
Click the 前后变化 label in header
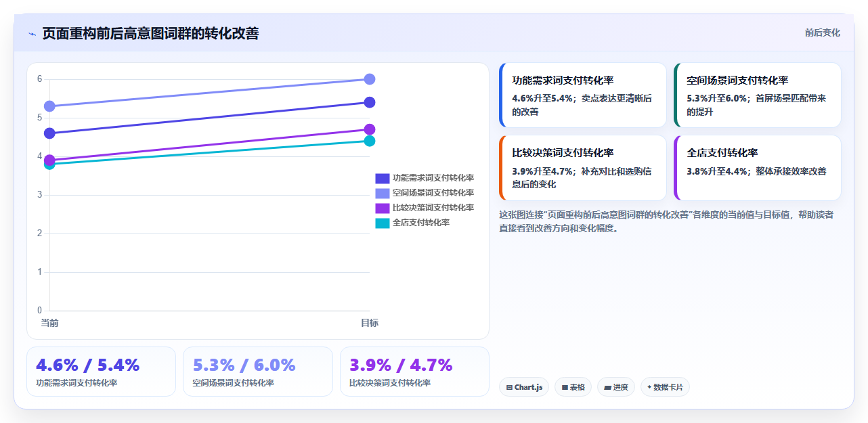[x=823, y=32]
